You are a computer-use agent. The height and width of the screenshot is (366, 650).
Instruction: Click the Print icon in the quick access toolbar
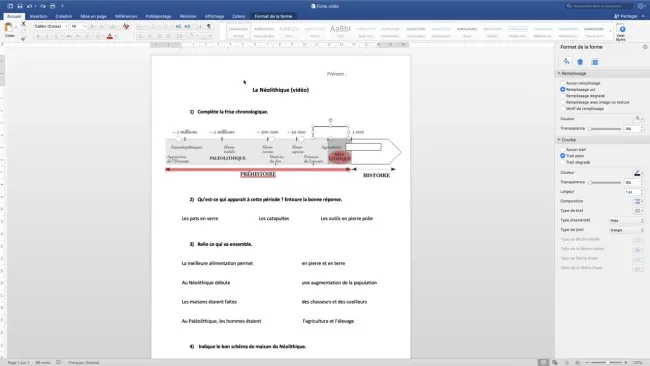point(53,6)
